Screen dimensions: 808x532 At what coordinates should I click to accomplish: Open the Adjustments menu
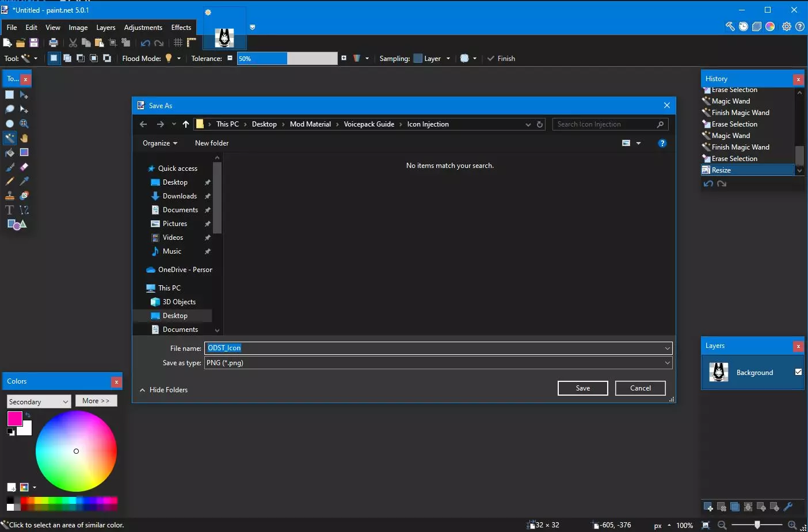(x=143, y=28)
